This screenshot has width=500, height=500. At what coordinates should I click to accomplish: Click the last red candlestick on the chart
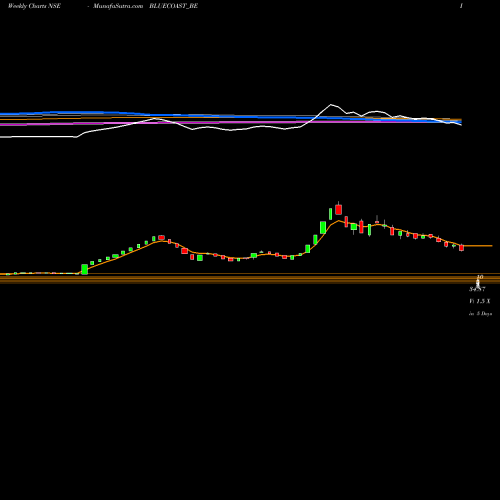click(462, 247)
